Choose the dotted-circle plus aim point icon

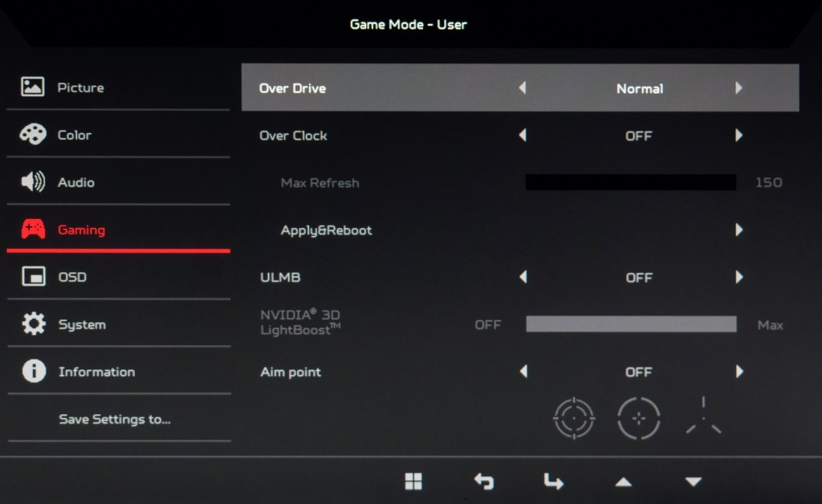point(638,418)
